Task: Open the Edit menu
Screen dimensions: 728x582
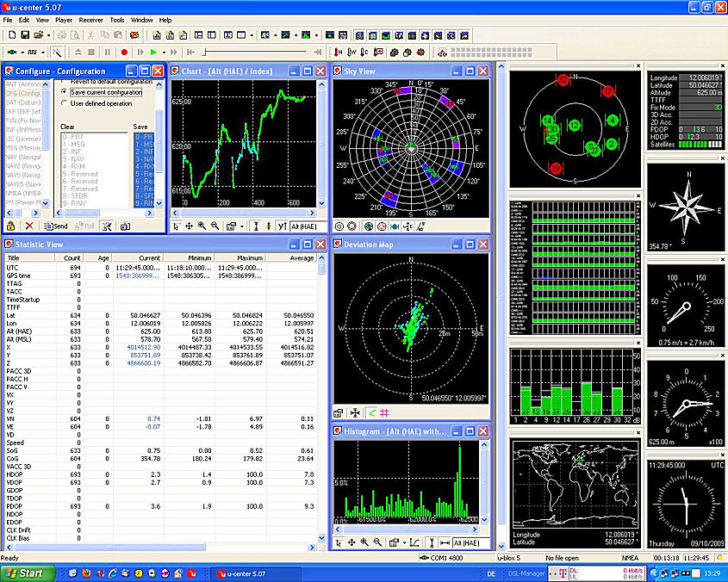Action: [23, 20]
